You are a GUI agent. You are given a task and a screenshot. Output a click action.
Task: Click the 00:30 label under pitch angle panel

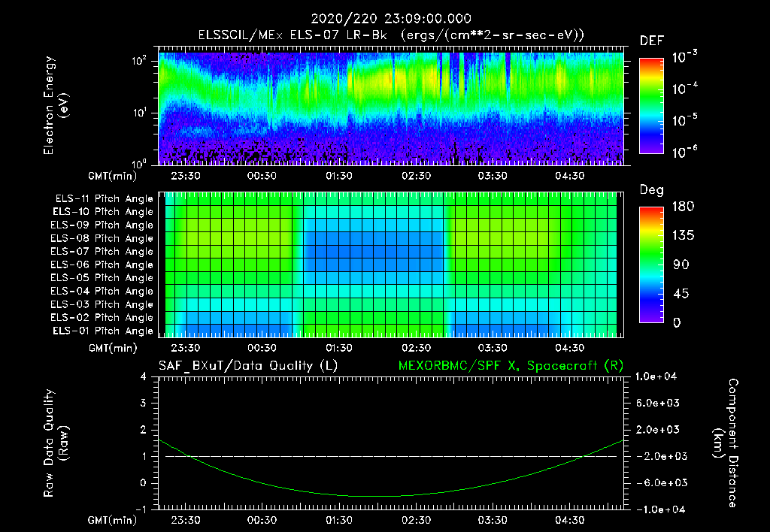coord(262,349)
